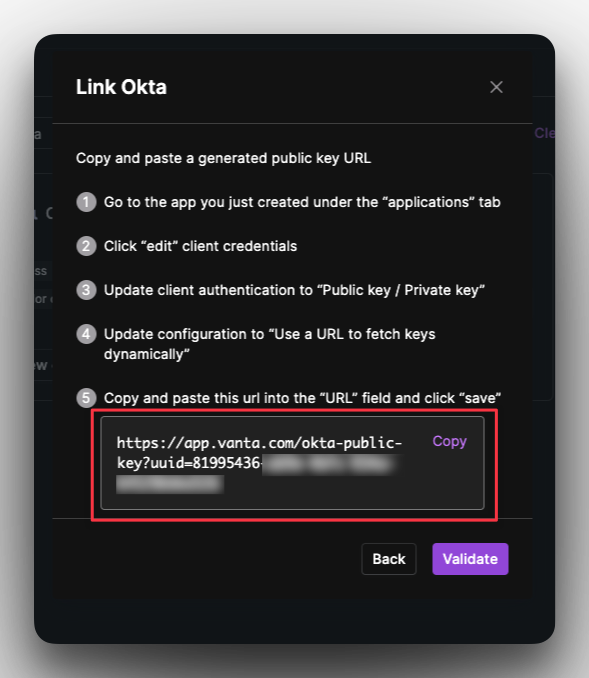Validate the Okta connection

pyautogui.click(x=470, y=559)
